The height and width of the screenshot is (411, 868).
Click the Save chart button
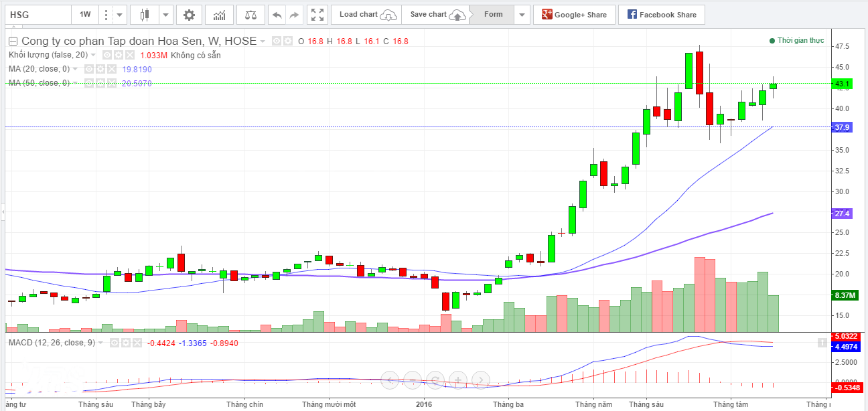(437, 15)
